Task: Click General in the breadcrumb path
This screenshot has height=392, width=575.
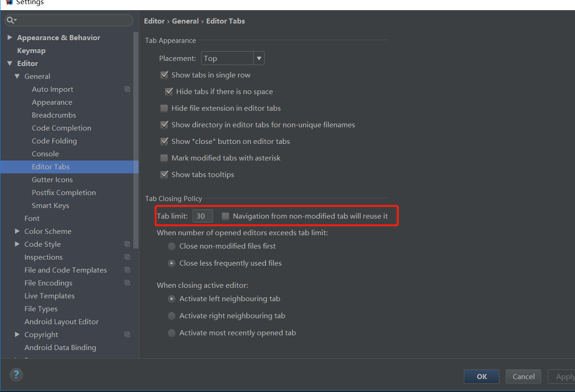Action: 185,21
